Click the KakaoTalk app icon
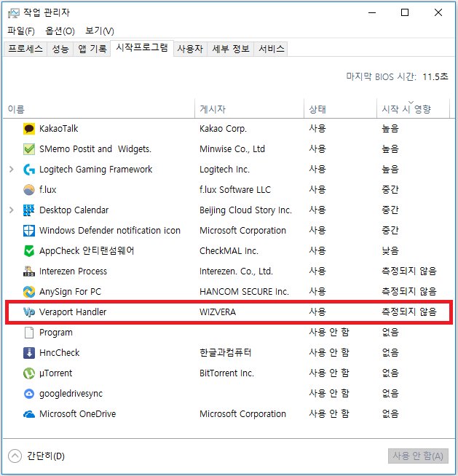Image resolution: width=458 pixels, height=476 pixels. click(29, 129)
